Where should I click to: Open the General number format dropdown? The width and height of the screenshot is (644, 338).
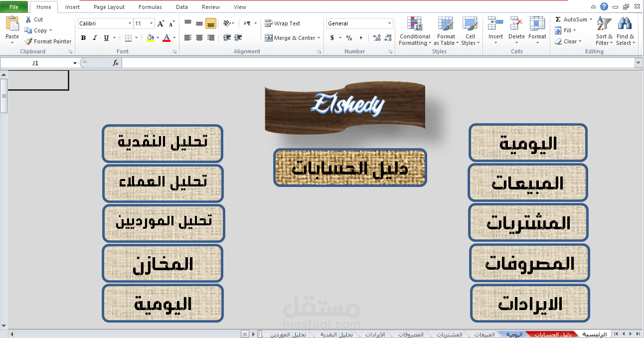[390, 23]
